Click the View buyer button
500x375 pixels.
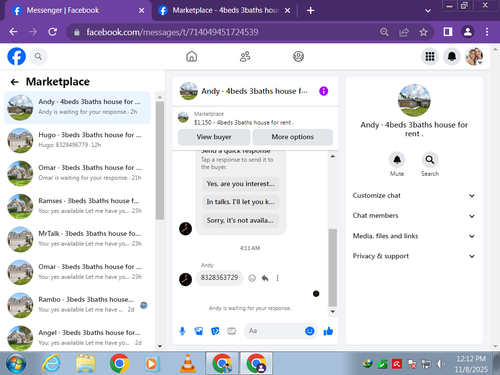(x=214, y=137)
